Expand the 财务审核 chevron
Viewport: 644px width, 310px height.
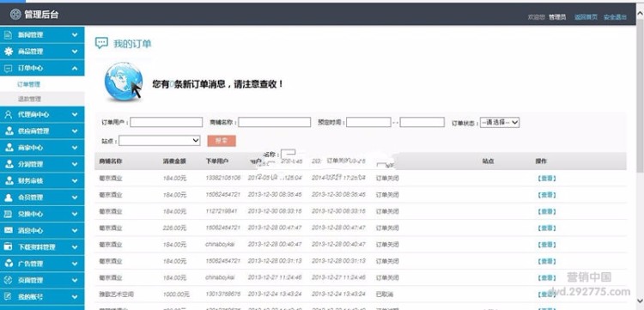pos(75,180)
